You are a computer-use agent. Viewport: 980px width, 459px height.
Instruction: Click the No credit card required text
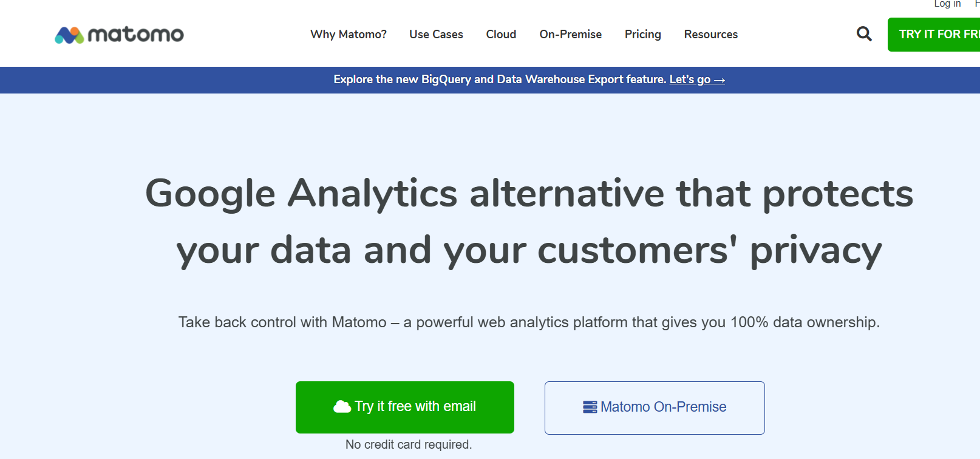(x=409, y=444)
